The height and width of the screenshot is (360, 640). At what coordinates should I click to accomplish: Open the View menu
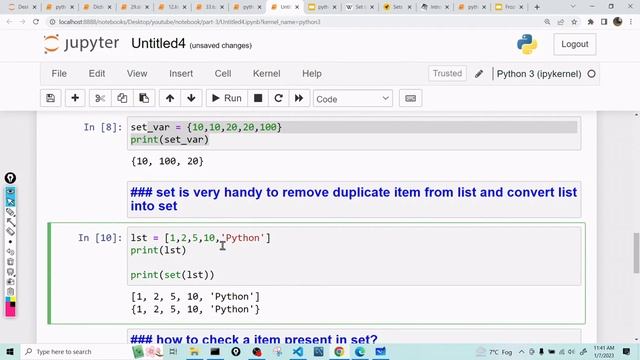pyautogui.click(x=137, y=73)
